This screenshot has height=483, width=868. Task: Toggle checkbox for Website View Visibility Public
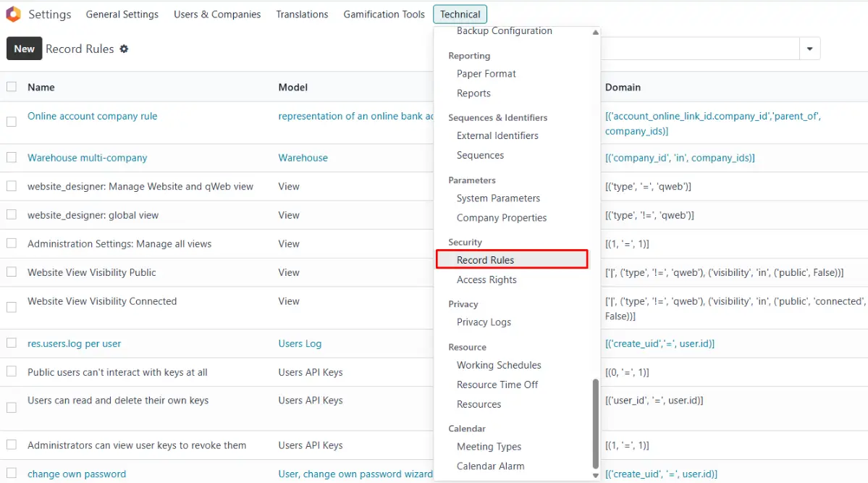point(12,272)
